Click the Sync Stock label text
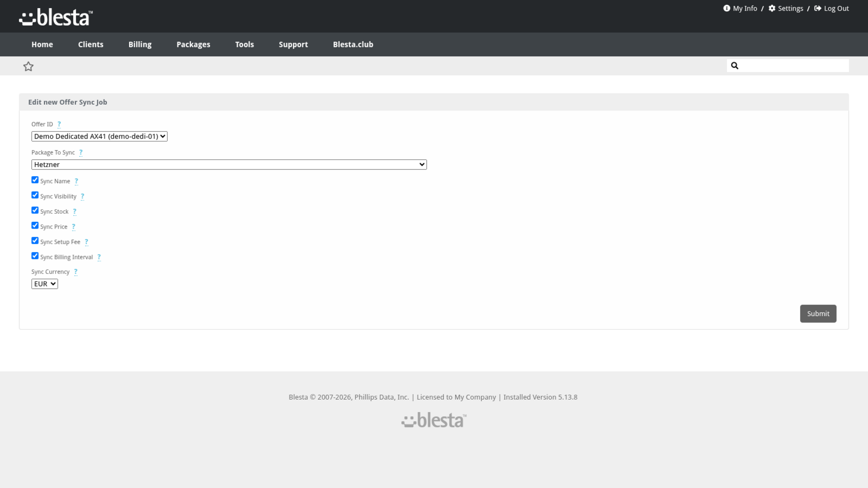Viewport: 868px width, 488px height. pos(54,211)
